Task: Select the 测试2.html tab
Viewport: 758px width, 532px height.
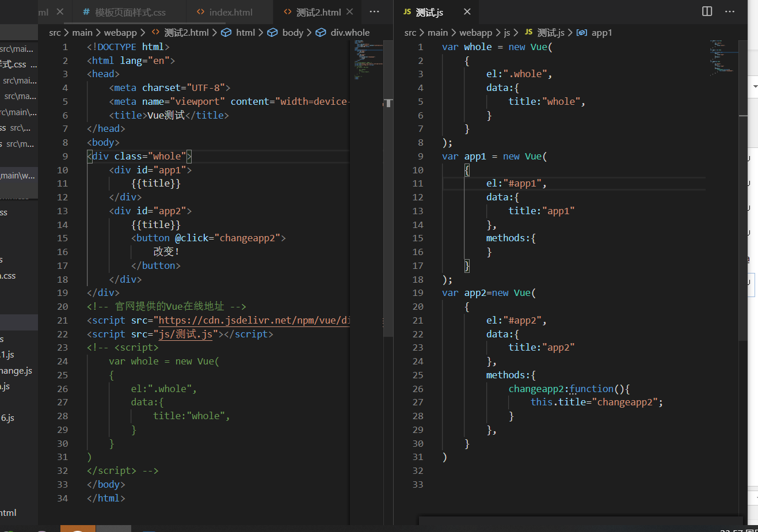Action: coord(319,12)
